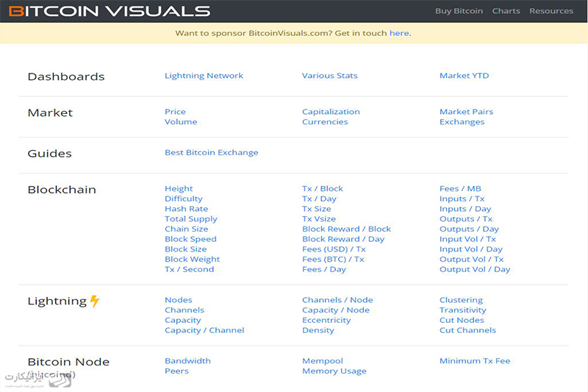Open the Minimum Tx Fee link
Viewport: 588px width, 392px height.
[x=475, y=361]
